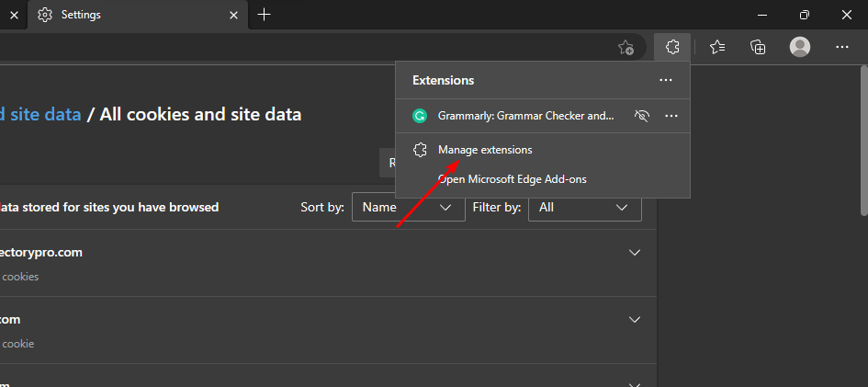Click the Grammarly extension icon
The image size is (868, 387).
[x=420, y=116]
